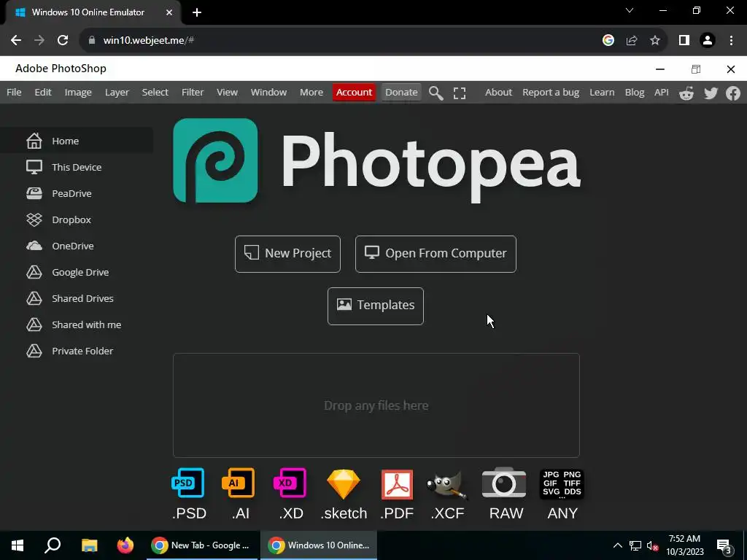Open the Image menu

click(78, 93)
